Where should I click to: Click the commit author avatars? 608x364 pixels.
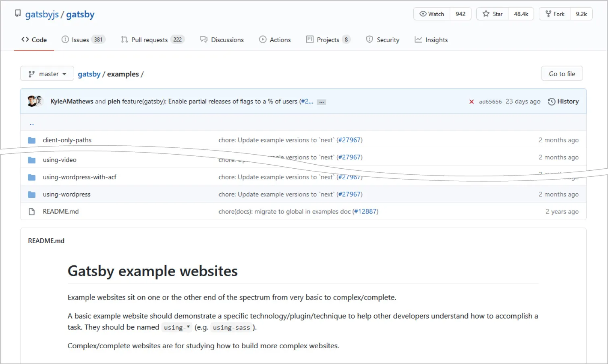(35, 101)
